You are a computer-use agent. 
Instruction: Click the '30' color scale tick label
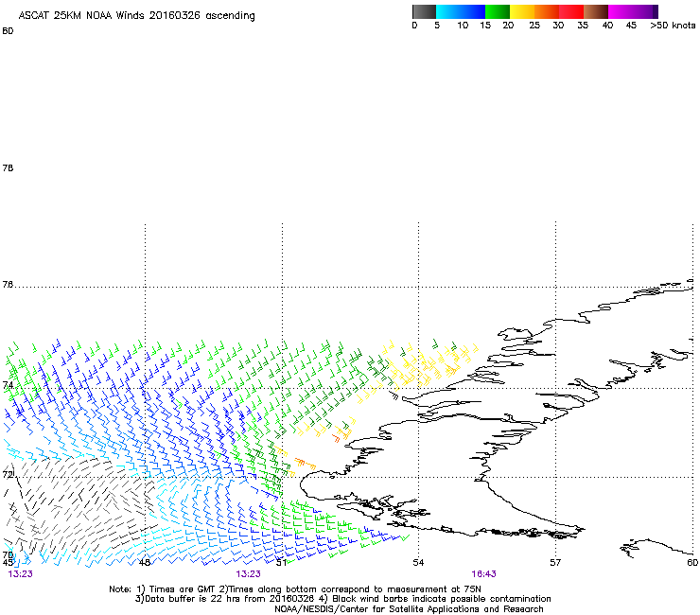point(558,26)
